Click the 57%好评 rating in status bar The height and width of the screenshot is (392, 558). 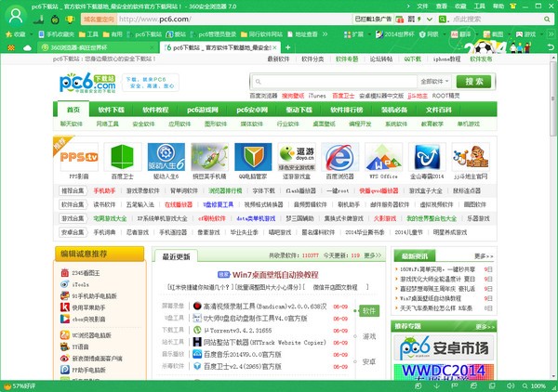pyautogui.click(x=20, y=385)
